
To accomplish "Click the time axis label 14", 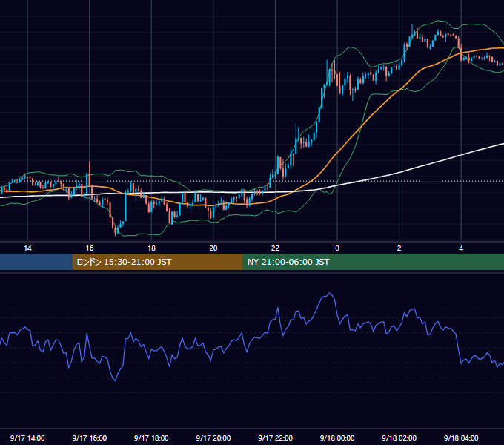I will [x=27, y=248].
